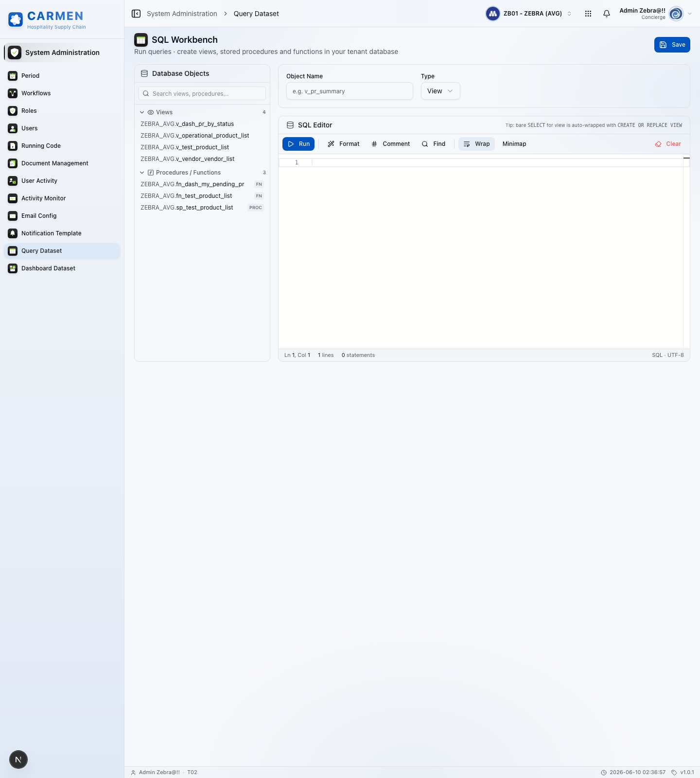Click the SQL Editor database icon
Screen dimensions: 700x778
point(290,125)
